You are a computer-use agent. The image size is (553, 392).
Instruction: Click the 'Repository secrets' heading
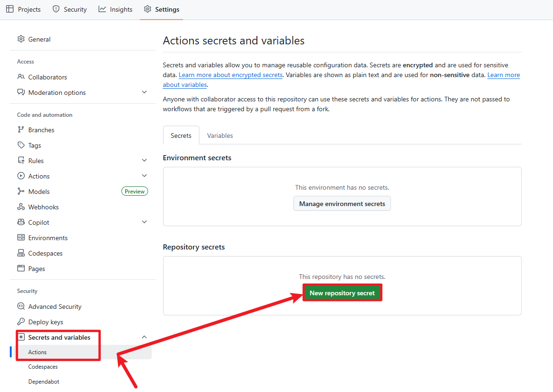[x=194, y=247]
